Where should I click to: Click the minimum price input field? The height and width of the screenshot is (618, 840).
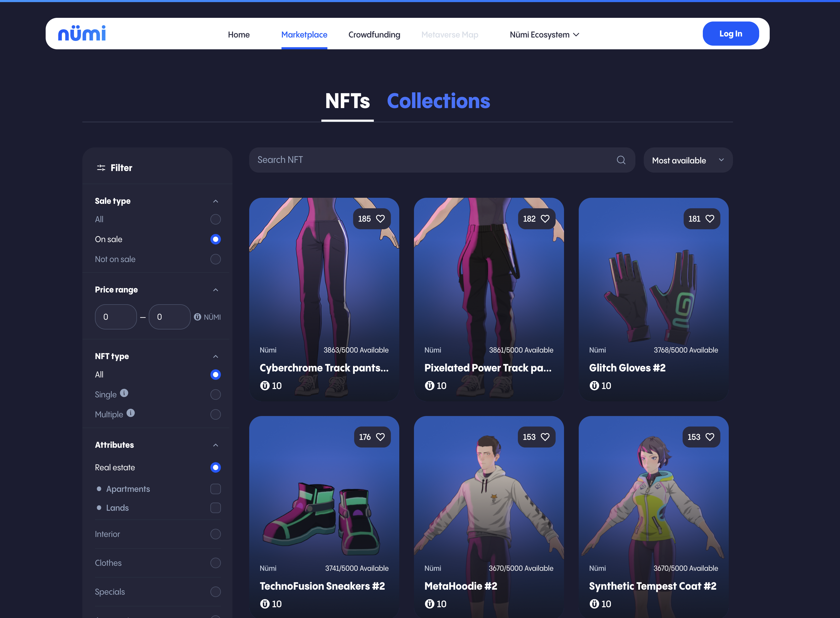[x=116, y=317]
